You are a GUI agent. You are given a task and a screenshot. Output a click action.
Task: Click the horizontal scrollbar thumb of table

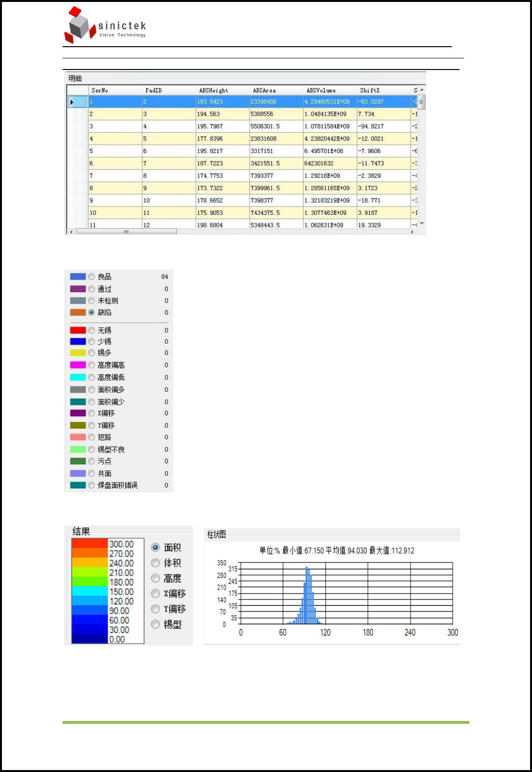pos(126,232)
